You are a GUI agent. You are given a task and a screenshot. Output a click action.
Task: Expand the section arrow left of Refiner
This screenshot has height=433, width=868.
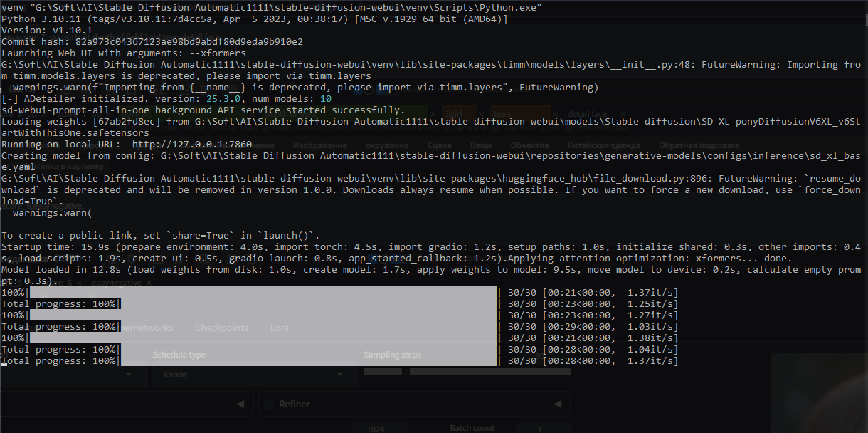(x=240, y=404)
